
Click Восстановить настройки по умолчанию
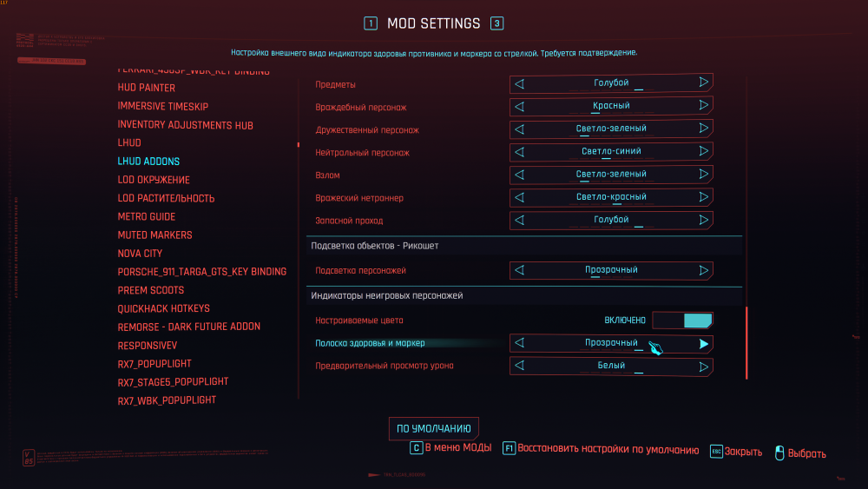coord(608,450)
